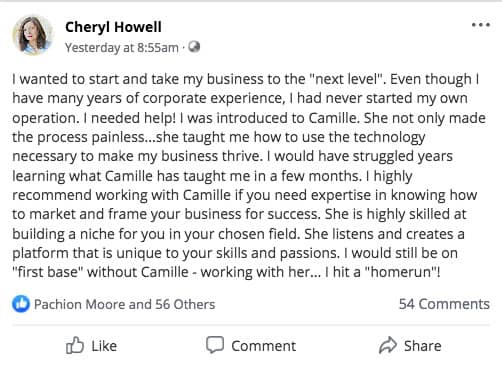The width and height of the screenshot is (502, 365).
Task: Click the Share arrow icon
Action: [388, 345]
